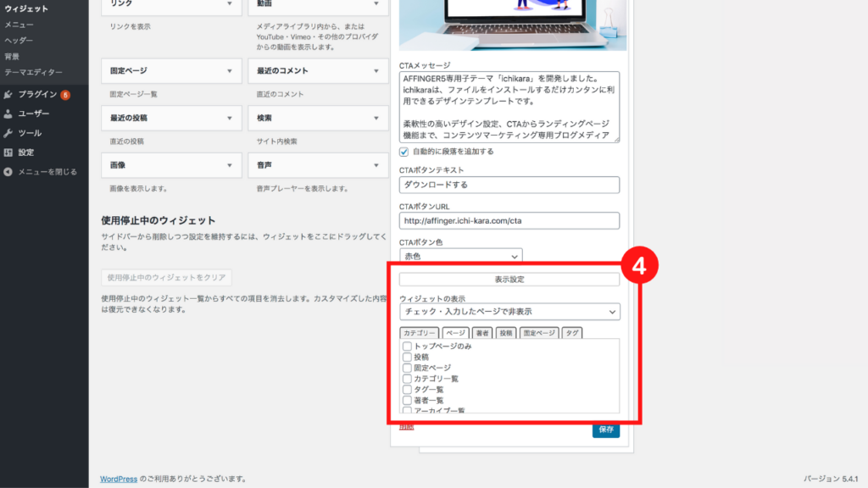The width and height of the screenshot is (868, 488).
Task: Select the タグ tab in display settings
Action: click(572, 333)
